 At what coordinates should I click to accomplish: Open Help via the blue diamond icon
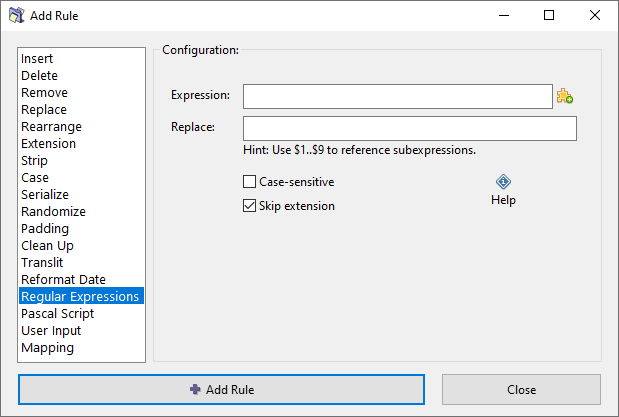pyautogui.click(x=503, y=182)
